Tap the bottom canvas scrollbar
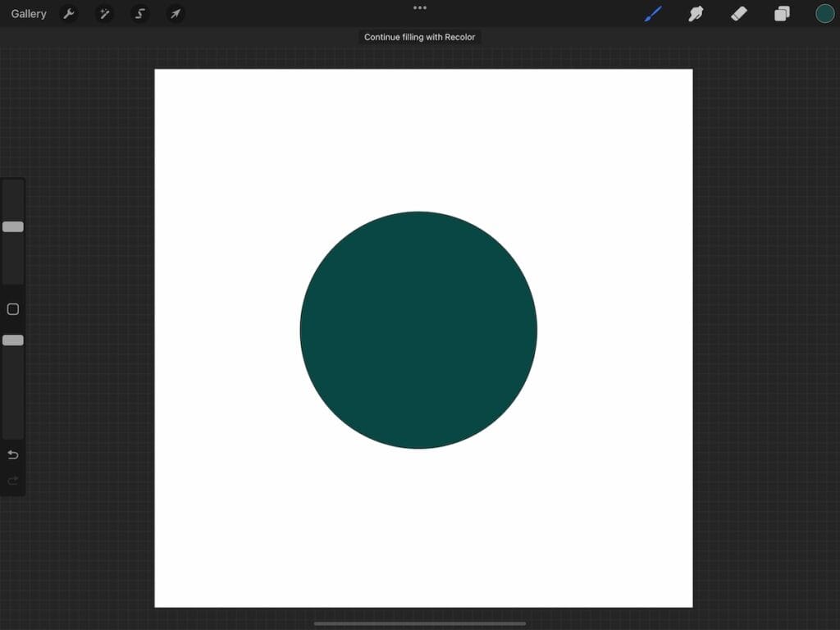The image size is (840, 630). point(419,622)
